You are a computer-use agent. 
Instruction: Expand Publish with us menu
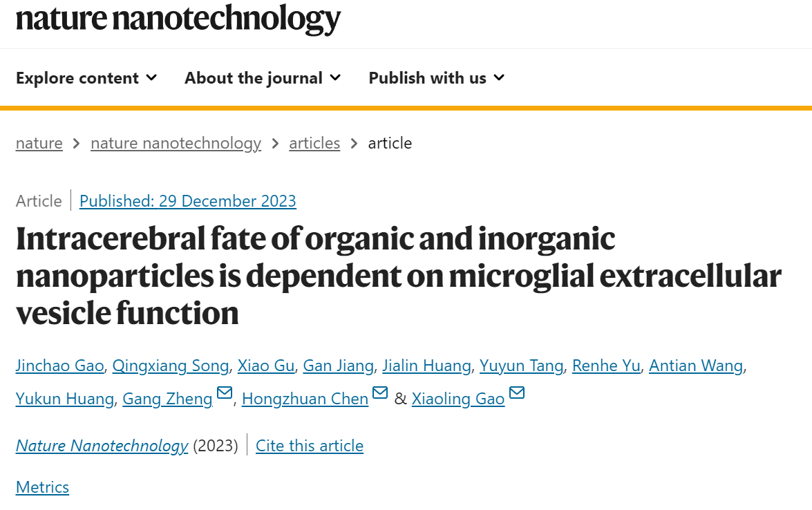[x=436, y=77]
